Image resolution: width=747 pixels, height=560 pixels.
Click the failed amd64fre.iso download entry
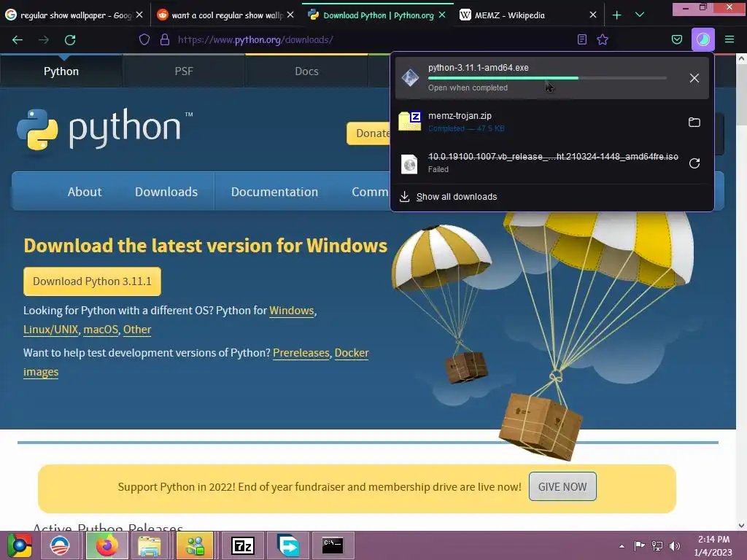pos(552,163)
